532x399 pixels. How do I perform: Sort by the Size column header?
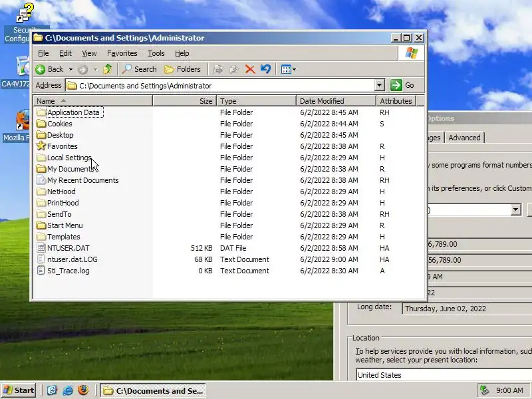click(x=185, y=101)
